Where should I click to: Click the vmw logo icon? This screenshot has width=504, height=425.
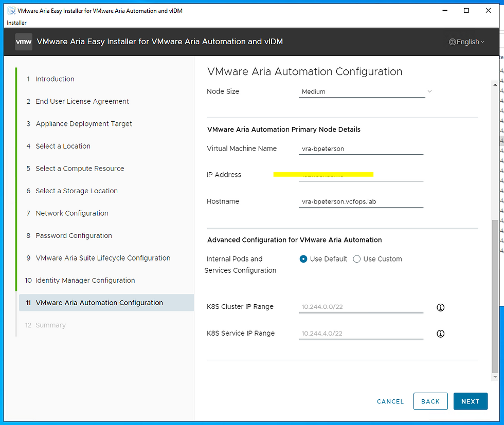24,42
